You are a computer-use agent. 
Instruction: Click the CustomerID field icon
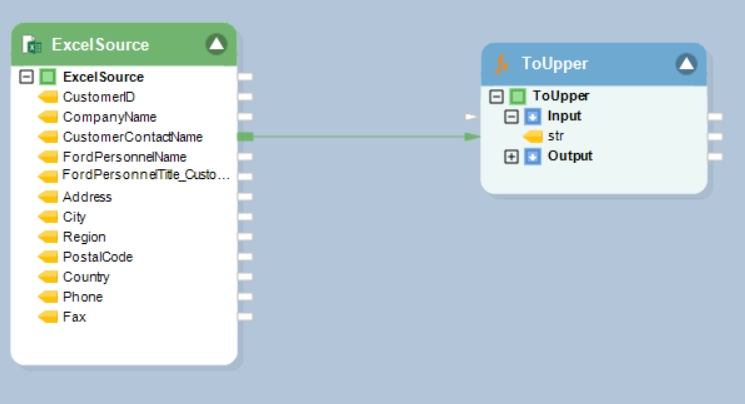point(48,97)
